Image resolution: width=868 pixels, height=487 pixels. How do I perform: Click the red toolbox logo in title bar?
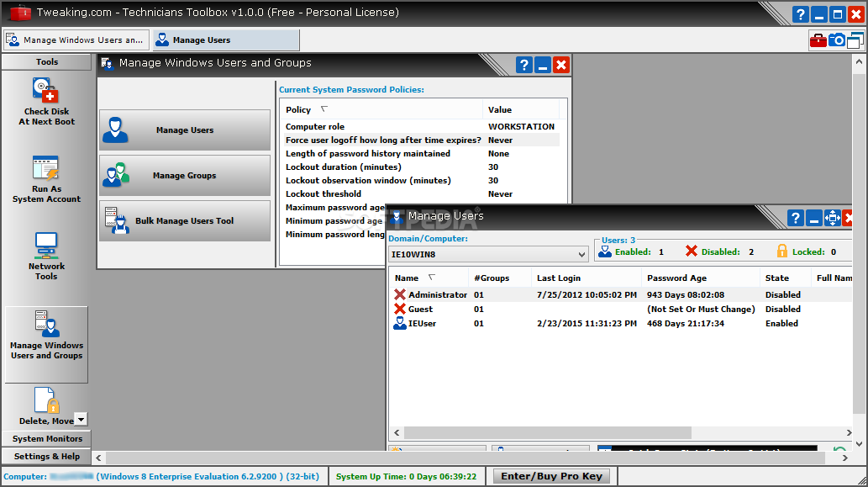(20, 13)
